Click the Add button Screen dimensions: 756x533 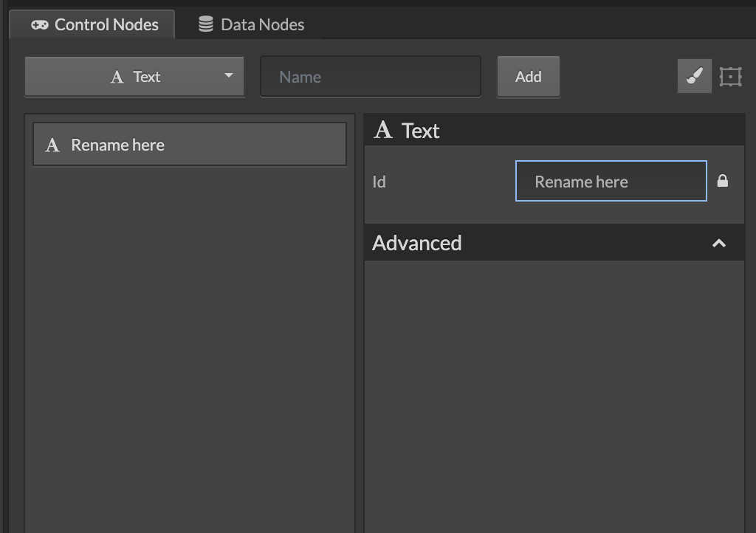[529, 77]
